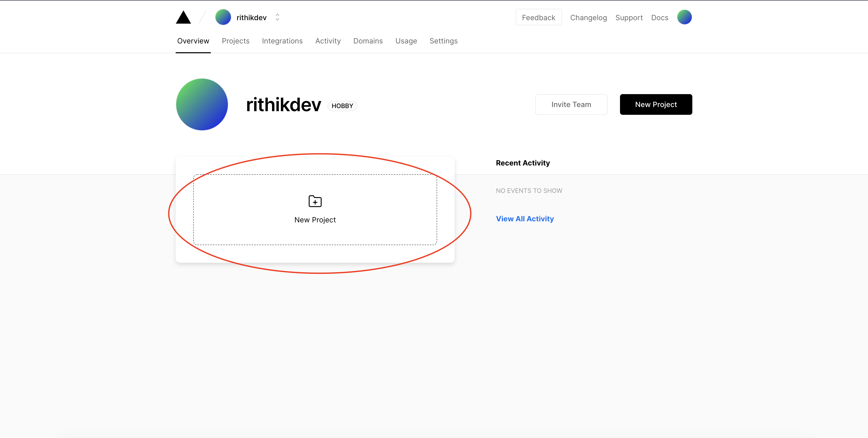The width and height of the screenshot is (868, 438).
Task: Click the small rithikdev avatar in header
Action: (223, 17)
